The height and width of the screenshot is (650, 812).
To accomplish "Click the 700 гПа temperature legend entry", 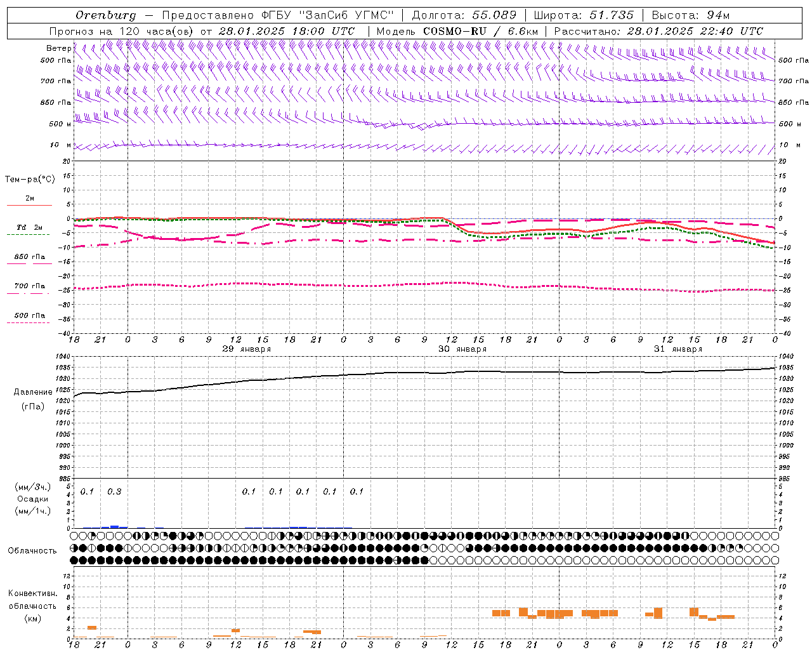I will tap(30, 286).
